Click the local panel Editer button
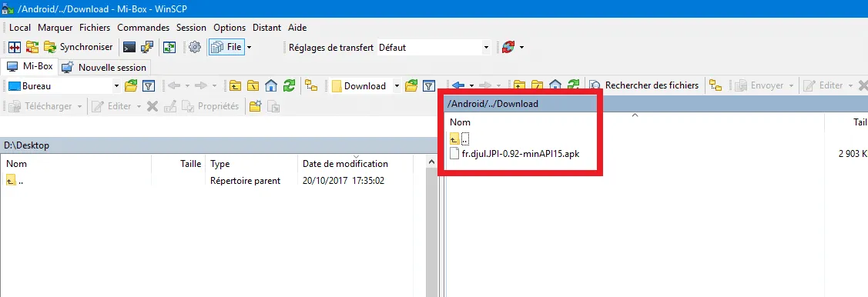Viewport: 868px width, 297px height. click(112, 105)
